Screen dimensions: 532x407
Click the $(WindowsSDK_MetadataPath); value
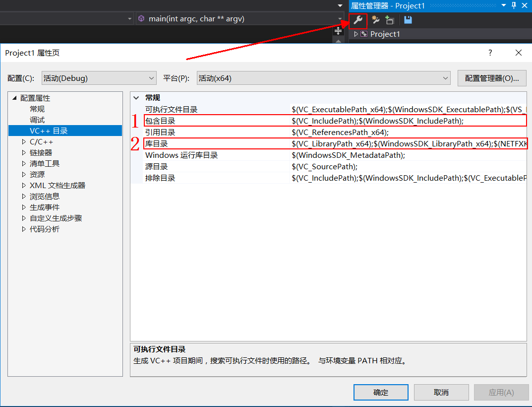(x=348, y=155)
